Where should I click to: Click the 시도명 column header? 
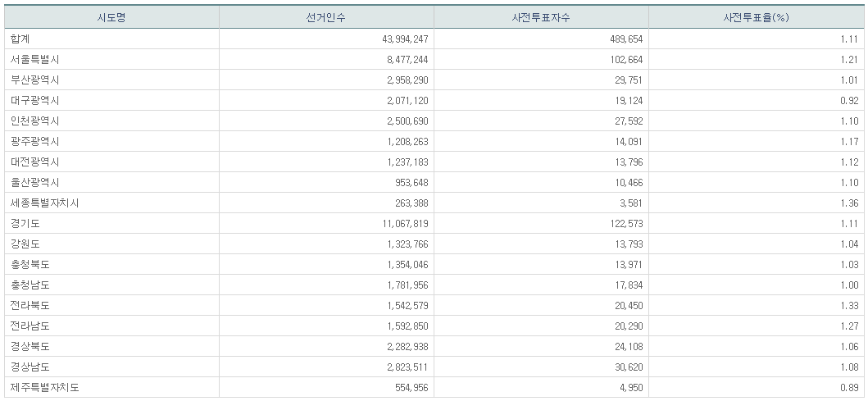pos(112,18)
